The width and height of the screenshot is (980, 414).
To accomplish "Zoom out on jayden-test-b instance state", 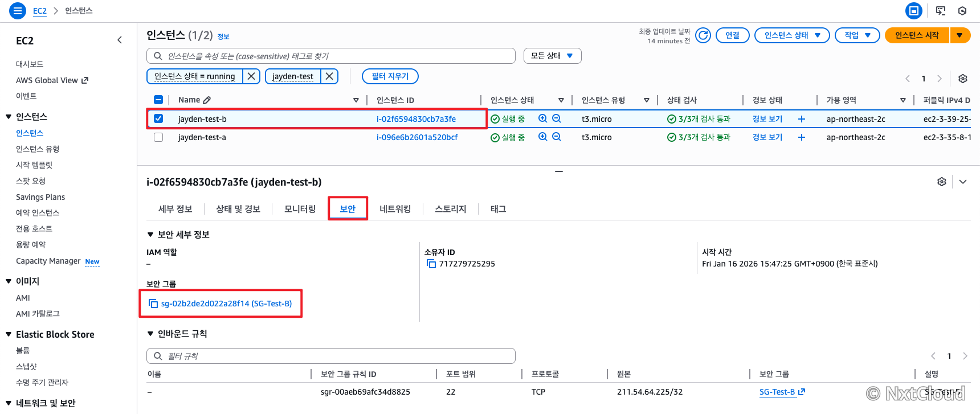I will click(557, 118).
